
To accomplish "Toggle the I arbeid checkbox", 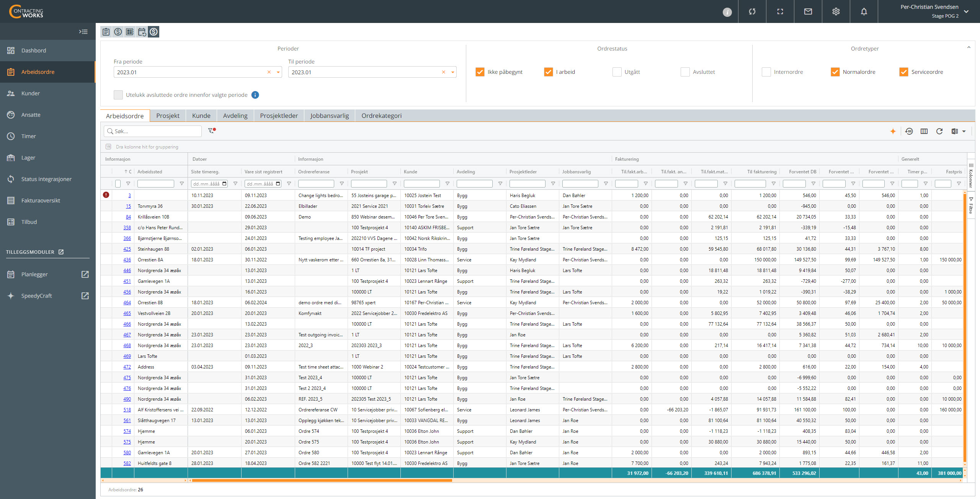I will (549, 72).
